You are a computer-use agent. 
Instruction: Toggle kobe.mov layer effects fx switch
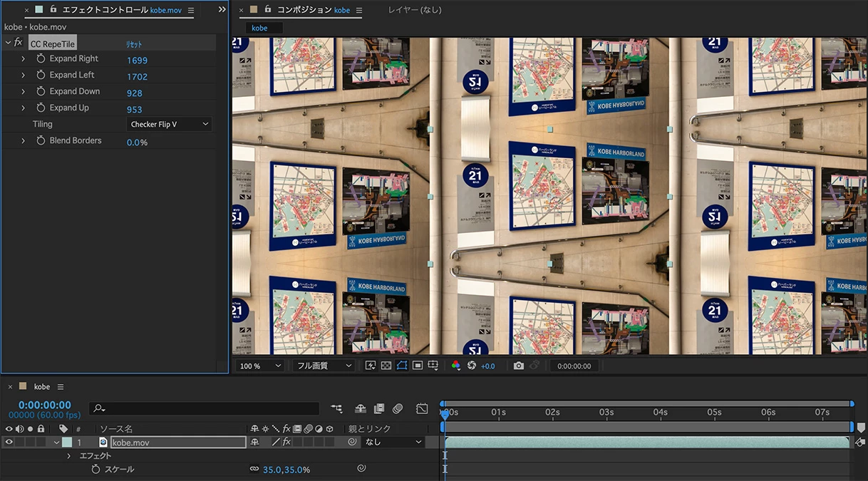click(x=286, y=442)
